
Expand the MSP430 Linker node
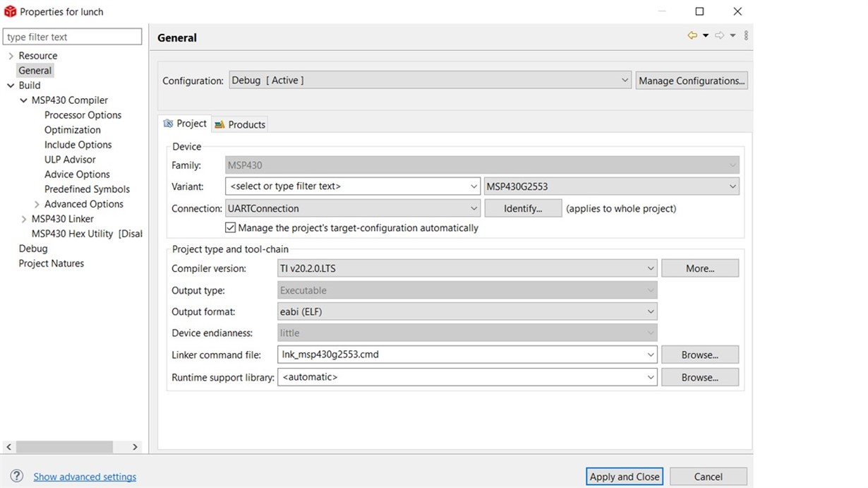pos(23,219)
